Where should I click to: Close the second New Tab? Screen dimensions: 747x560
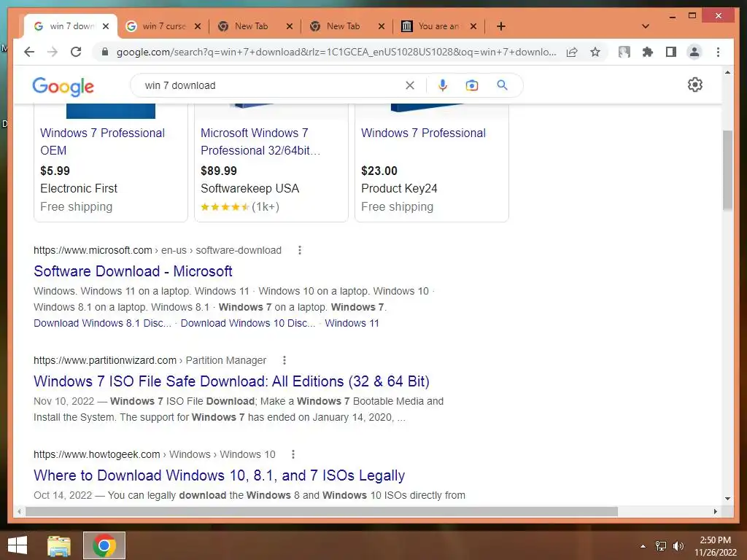point(381,26)
